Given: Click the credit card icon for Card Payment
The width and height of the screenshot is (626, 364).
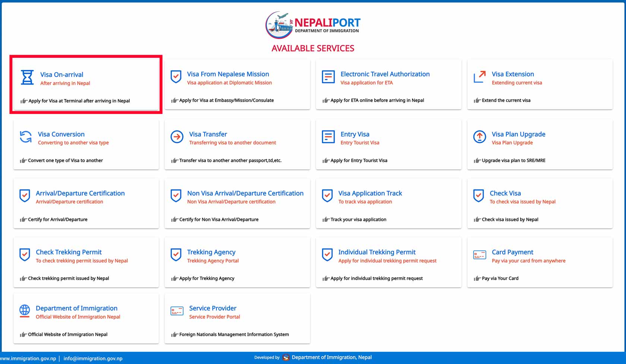Looking at the screenshot, I should [480, 255].
